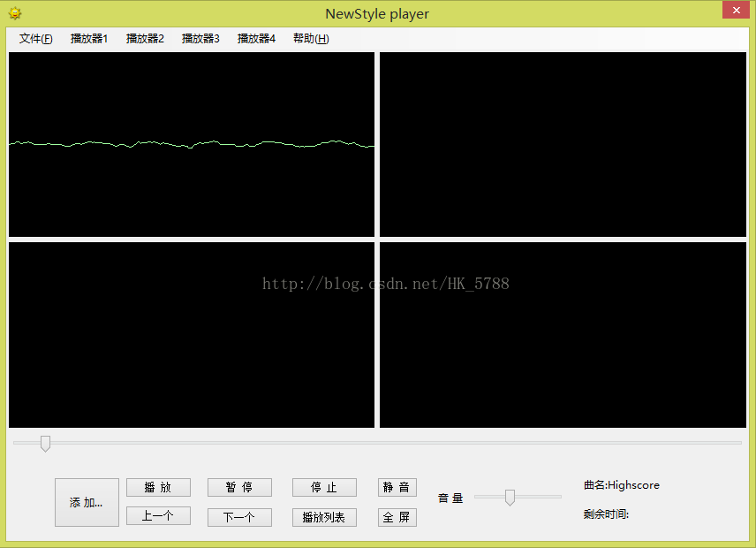Click the 音量 label

(x=450, y=498)
